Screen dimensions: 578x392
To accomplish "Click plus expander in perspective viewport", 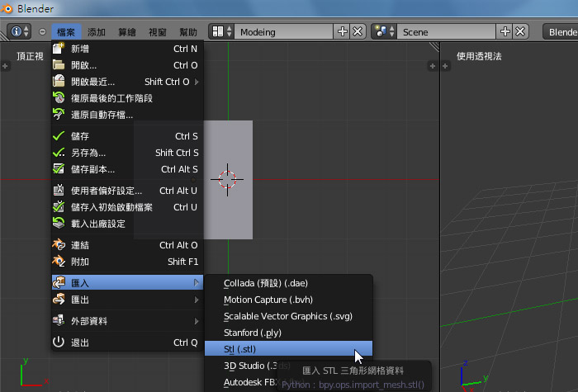I will click(445, 66).
